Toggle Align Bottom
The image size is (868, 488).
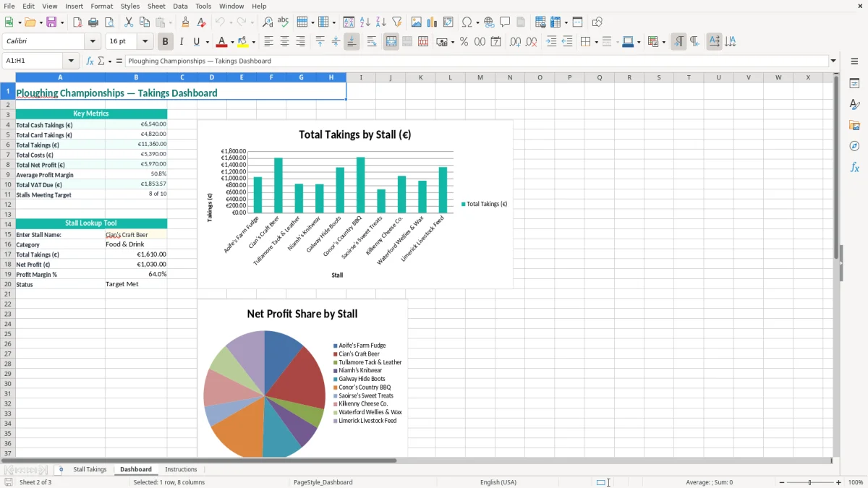tap(352, 42)
